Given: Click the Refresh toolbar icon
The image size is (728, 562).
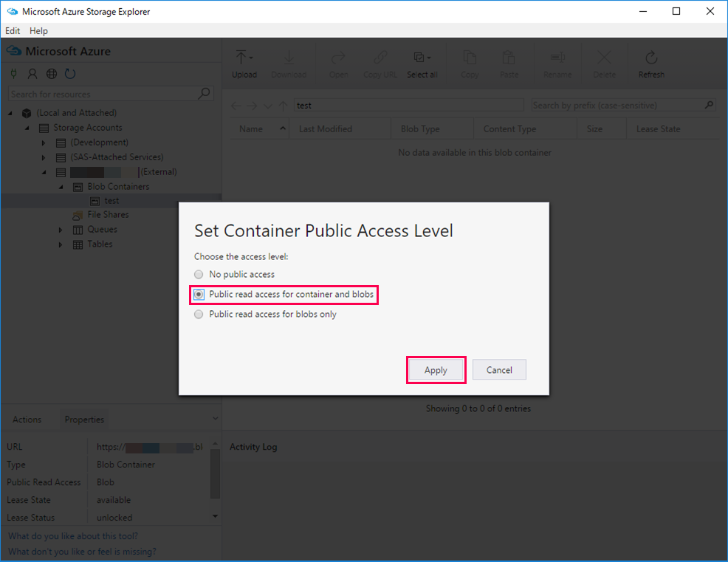Looking at the screenshot, I should (x=651, y=58).
